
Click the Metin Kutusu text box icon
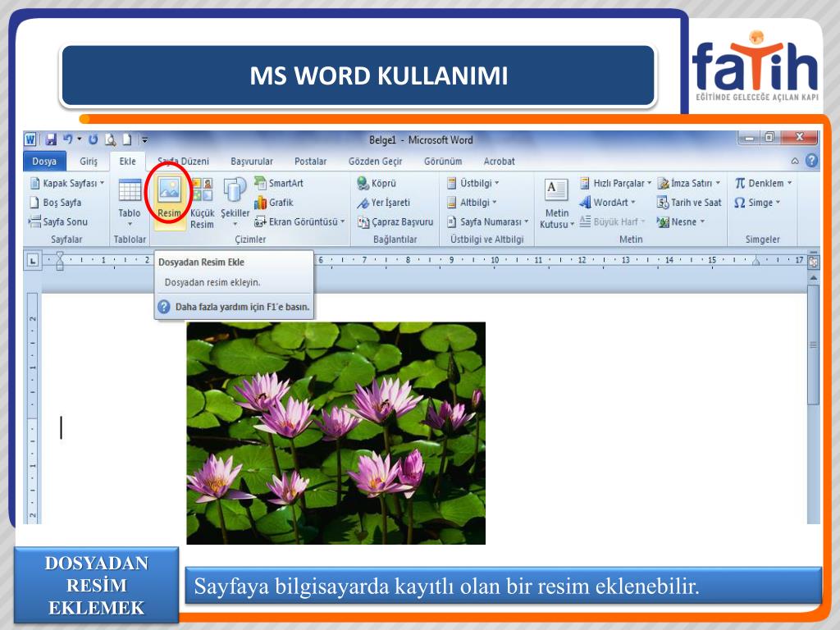[556, 189]
